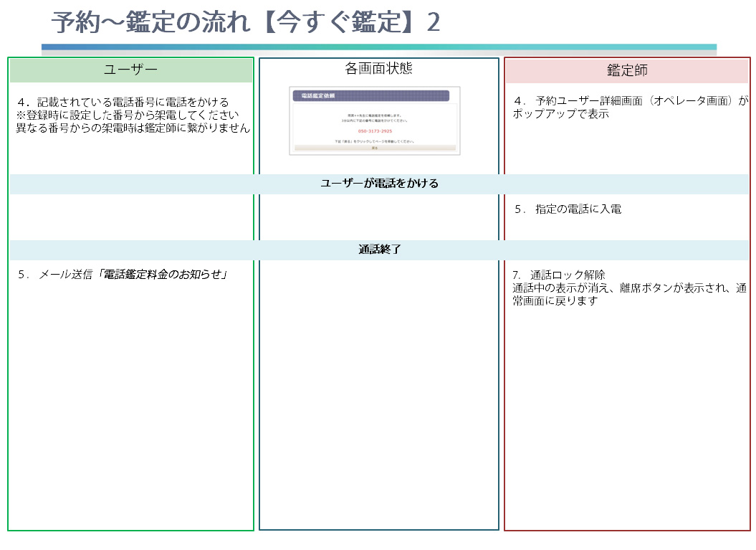
Task: Select the 通話ロック解除 step heading
Action: click(x=559, y=275)
